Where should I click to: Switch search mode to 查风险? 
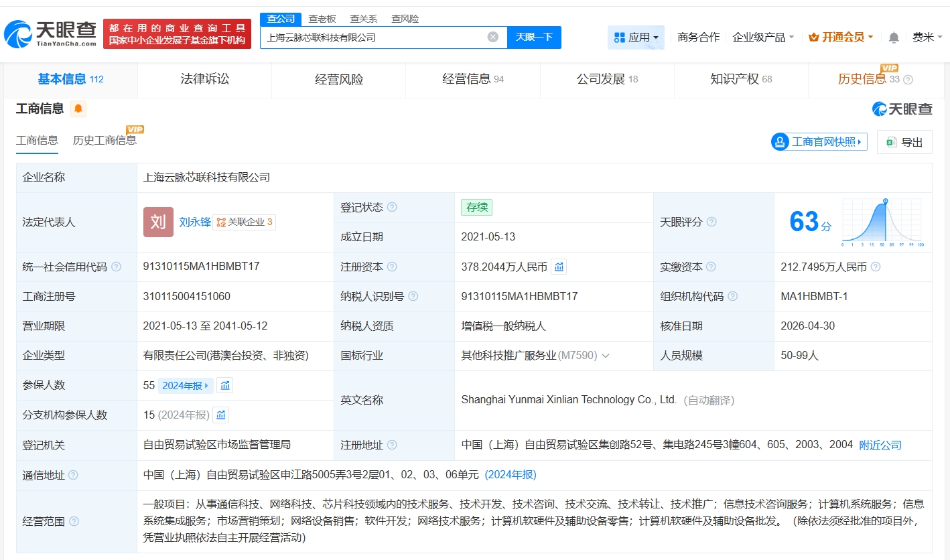(405, 19)
